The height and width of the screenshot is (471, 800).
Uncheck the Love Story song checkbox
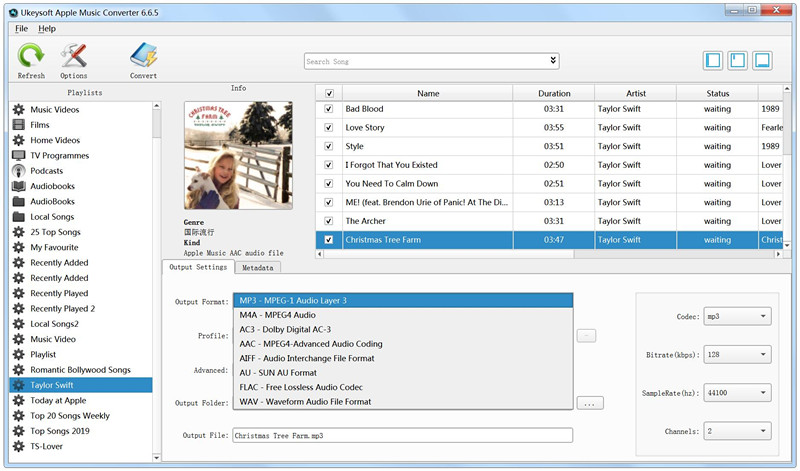click(x=329, y=128)
